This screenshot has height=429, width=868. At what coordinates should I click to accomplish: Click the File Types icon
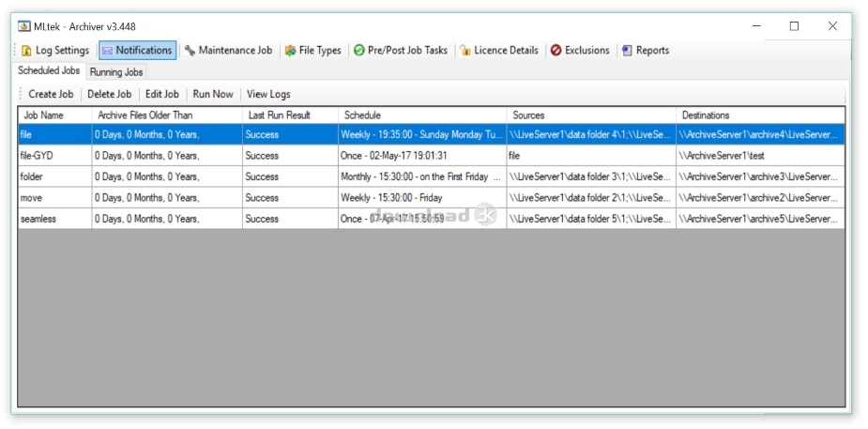point(291,51)
